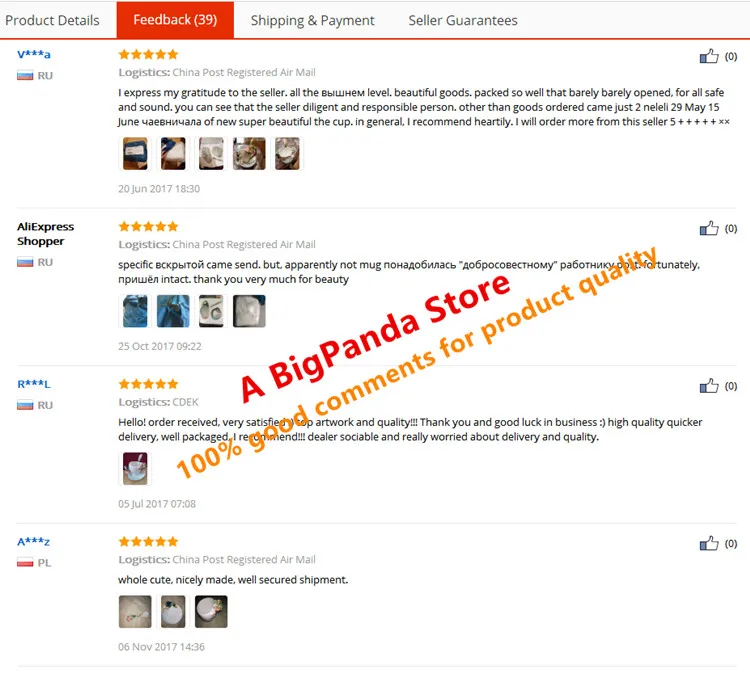
Task: Give thumbs-up to R***L's review
Action: pos(709,386)
